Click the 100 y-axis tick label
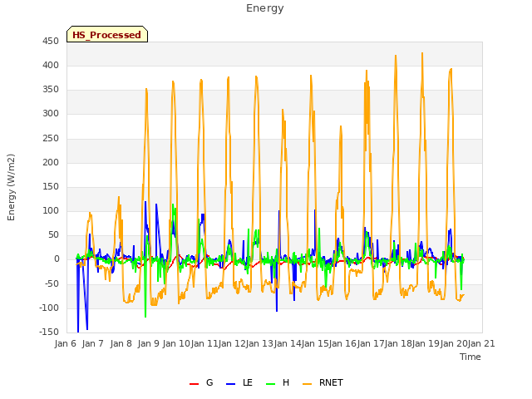 point(51,210)
